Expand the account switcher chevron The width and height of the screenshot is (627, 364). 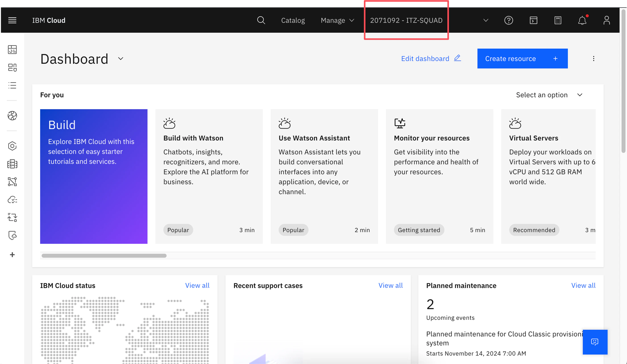485,20
